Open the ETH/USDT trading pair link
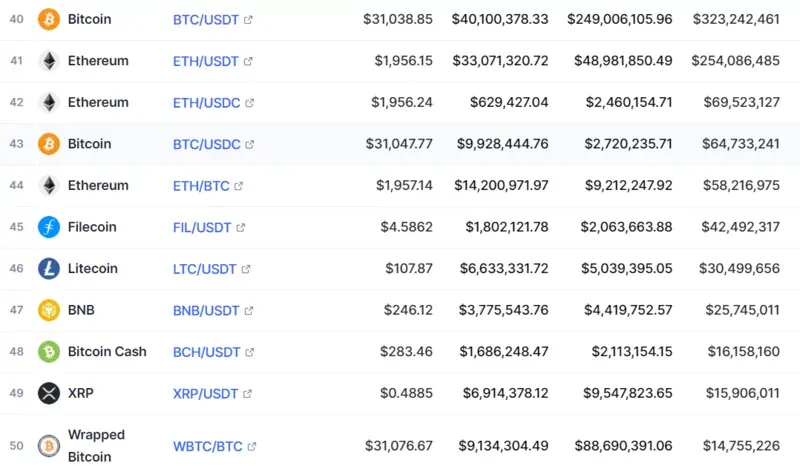The height and width of the screenshot is (466, 800). (206, 61)
